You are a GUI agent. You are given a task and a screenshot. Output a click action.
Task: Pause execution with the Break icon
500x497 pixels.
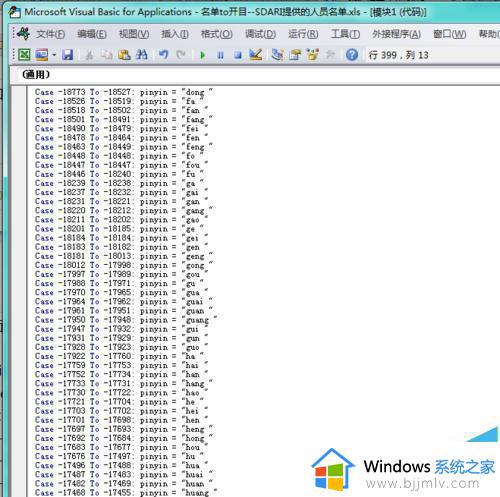click(x=220, y=55)
